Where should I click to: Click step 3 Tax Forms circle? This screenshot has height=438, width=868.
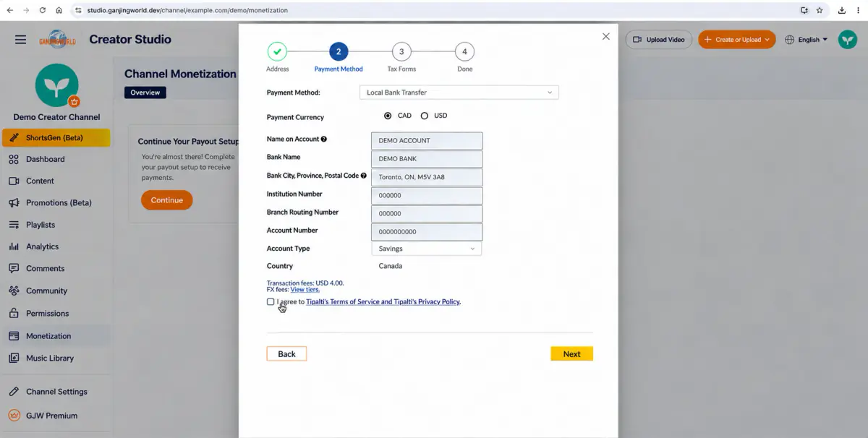401,51
